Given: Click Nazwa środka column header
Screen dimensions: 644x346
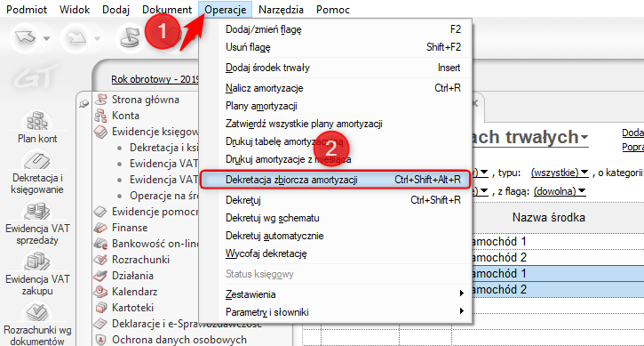Looking at the screenshot, I should click(x=549, y=218).
